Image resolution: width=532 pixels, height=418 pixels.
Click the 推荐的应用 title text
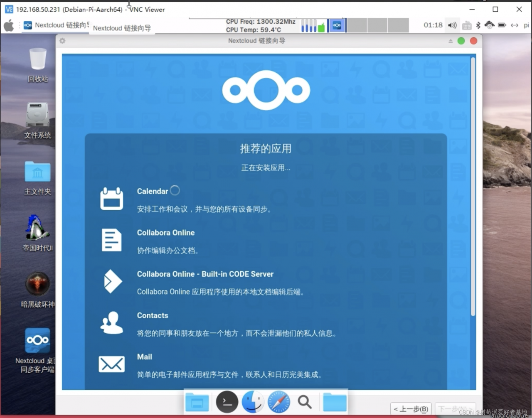coord(266,149)
